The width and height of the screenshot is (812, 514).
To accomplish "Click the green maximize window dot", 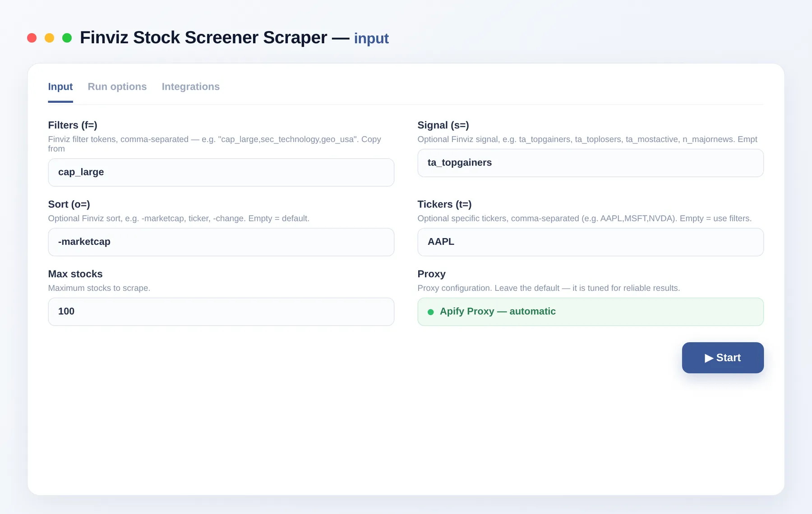I will (x=67, y=38).
